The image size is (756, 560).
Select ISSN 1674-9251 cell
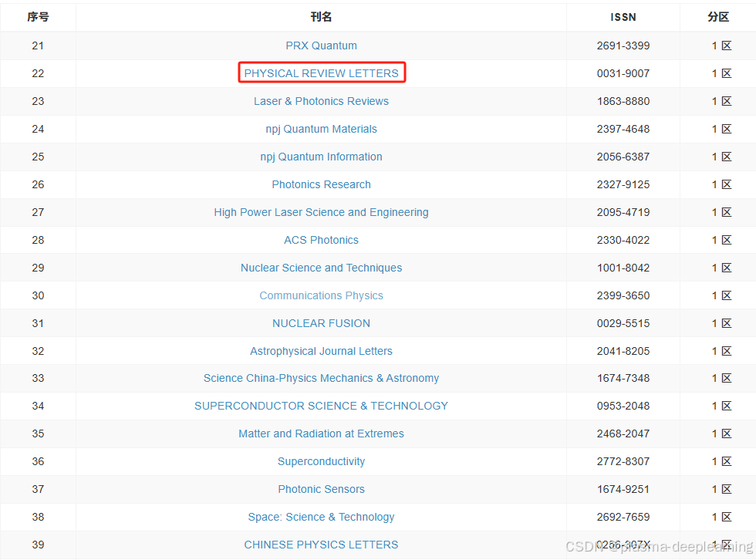pos(623,489)
